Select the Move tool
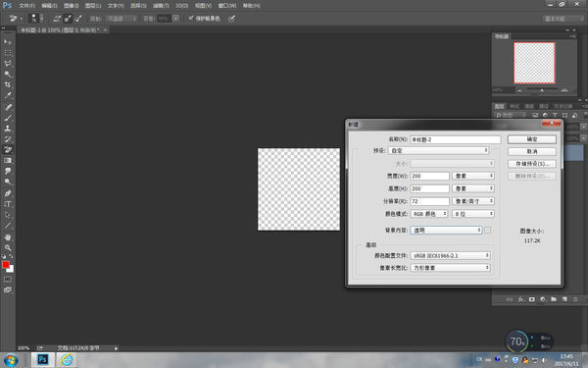This screenshot has width=588, height=368. [8, 41]
